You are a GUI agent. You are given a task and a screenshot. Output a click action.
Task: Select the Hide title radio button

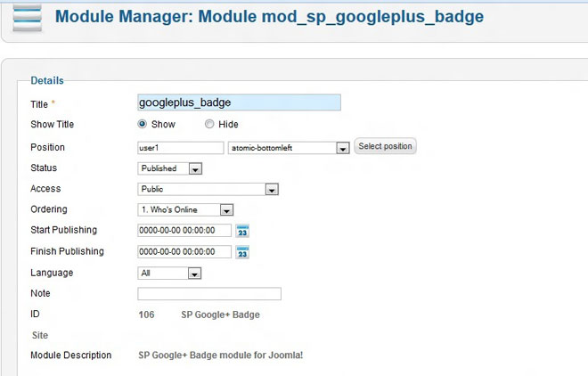pos(210,125)
